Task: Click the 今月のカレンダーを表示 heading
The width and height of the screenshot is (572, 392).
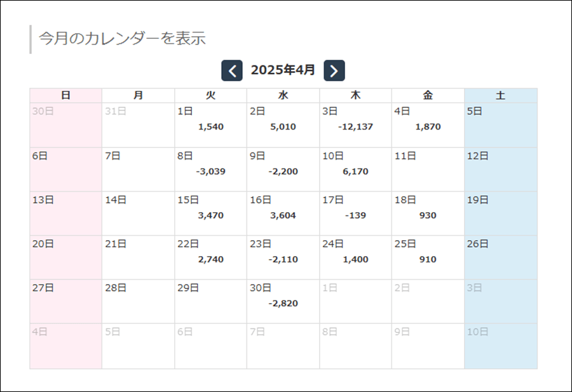Action: (x=123, y=37)
